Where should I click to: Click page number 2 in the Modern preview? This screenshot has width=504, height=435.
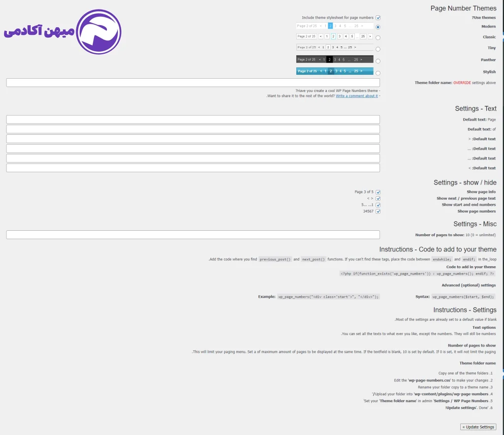(x=330, y=26)
